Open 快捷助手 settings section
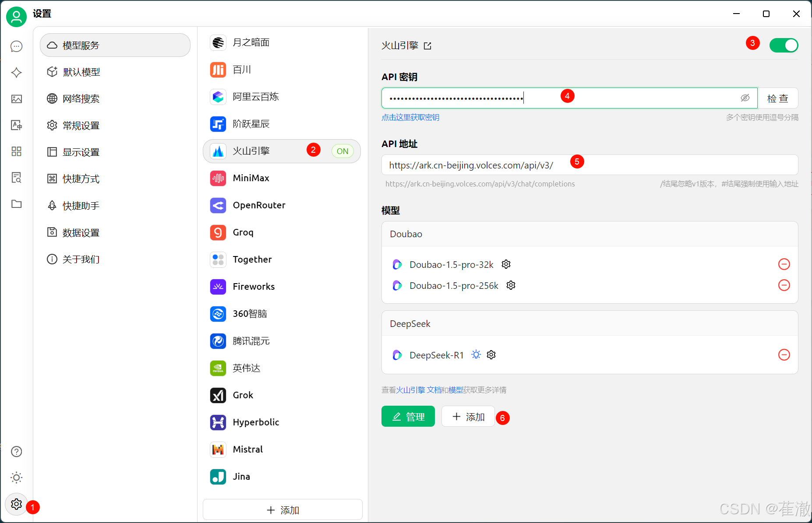Image resolution: width=812 pixels, height=523 pixels. (x=115, y=206)
